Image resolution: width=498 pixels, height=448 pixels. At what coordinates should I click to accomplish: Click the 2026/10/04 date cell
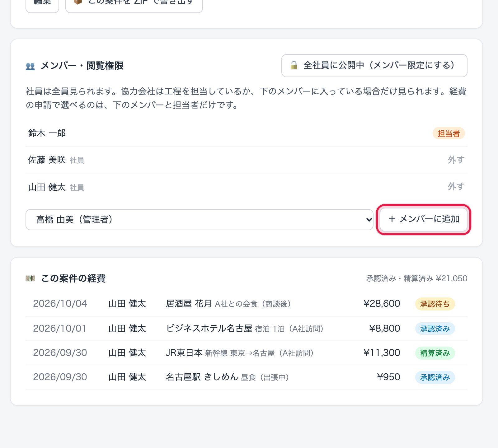tap(60, 304)
